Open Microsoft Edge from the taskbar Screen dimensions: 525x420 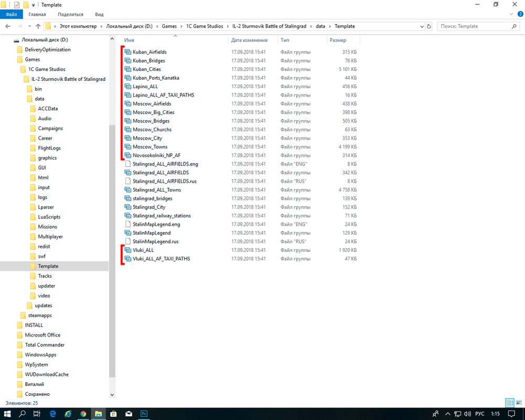52,414
